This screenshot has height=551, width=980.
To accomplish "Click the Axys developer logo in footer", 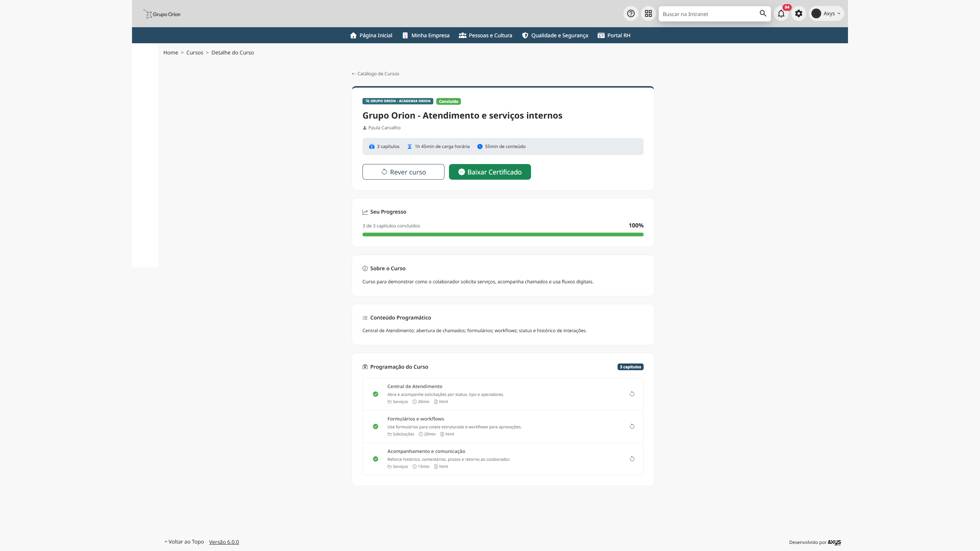I will click(x=834, y=542).
